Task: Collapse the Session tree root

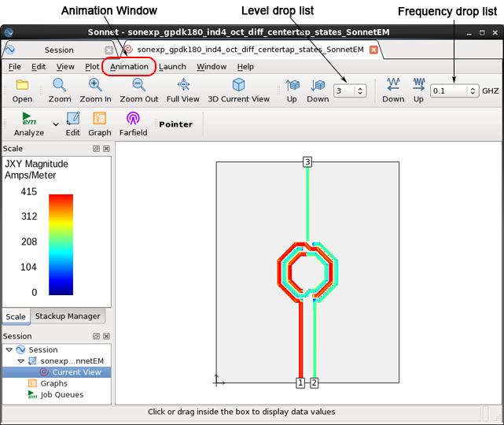Action: [x=9, y=349]
